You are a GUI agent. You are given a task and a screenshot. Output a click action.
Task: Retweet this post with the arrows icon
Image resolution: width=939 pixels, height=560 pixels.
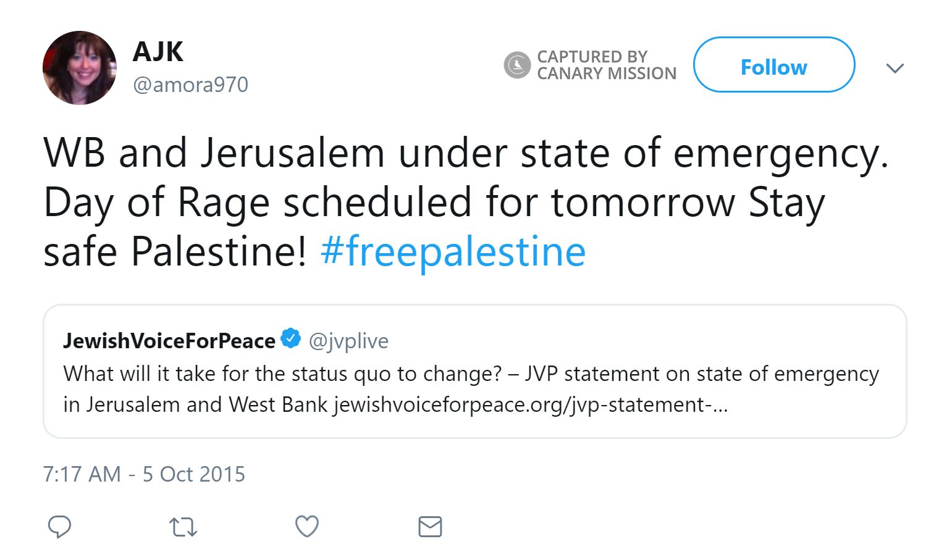pyautogui.click(x=183, y=527)
